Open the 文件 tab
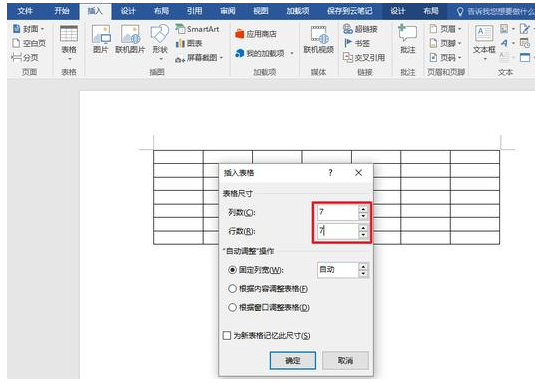535x383 pixels. tap(25, 11)
